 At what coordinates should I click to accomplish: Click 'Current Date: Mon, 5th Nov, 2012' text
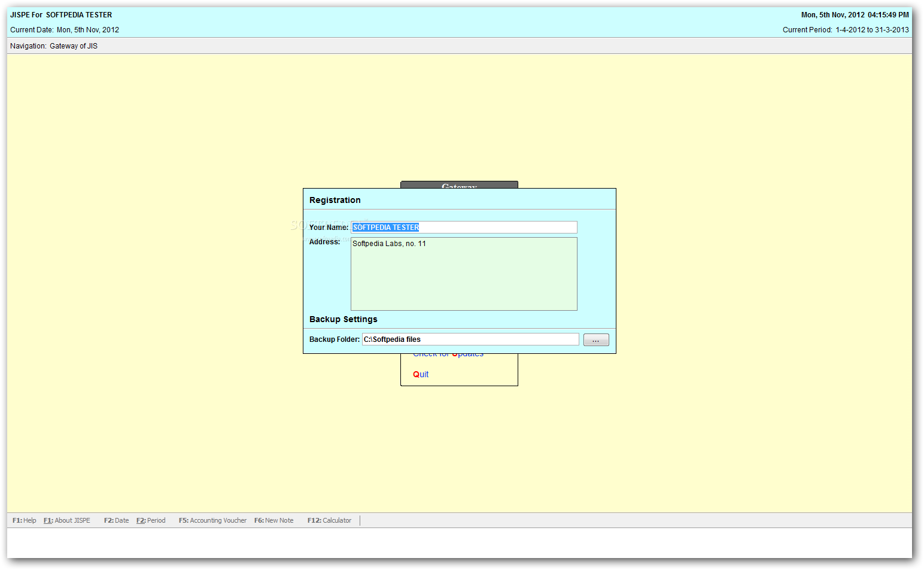pyautogui.click(x=65, y=30)
